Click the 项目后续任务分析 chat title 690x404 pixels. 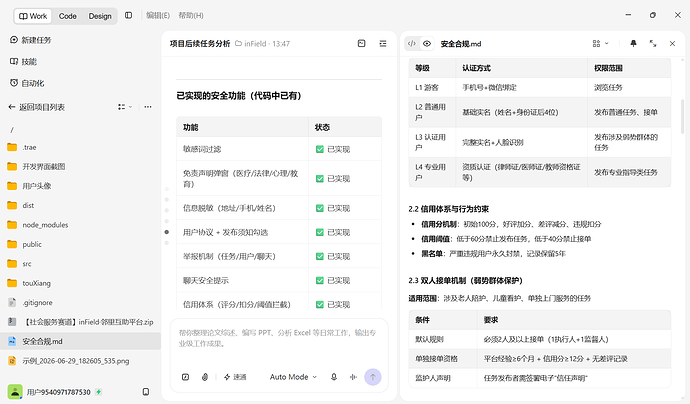click(200, 44)
